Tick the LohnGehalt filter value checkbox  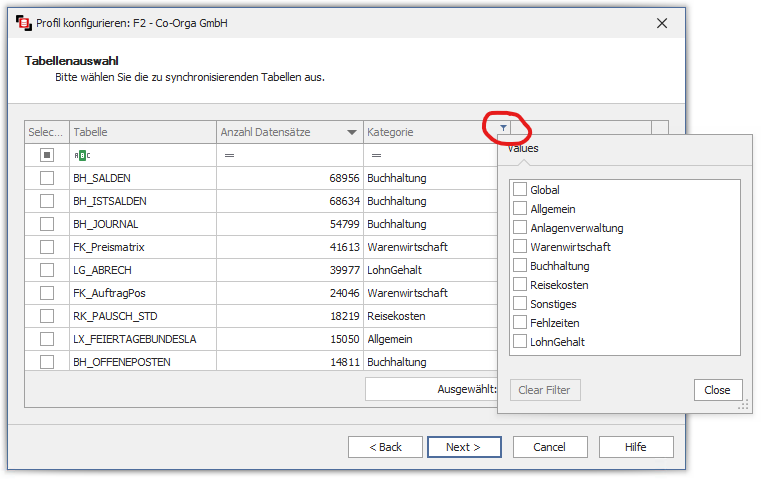pyautogui.click(x=520, y=342)
